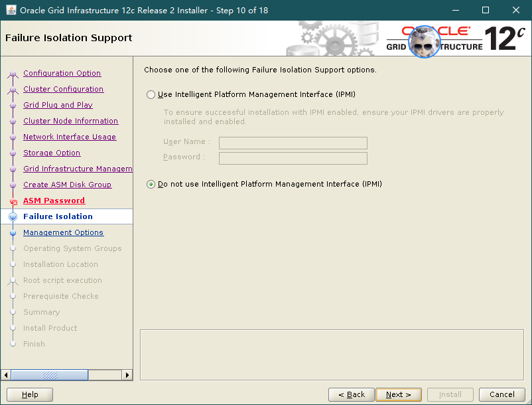Open the Configuration Option step
Viewport: 532px width, 405px height.
point(62,73)
